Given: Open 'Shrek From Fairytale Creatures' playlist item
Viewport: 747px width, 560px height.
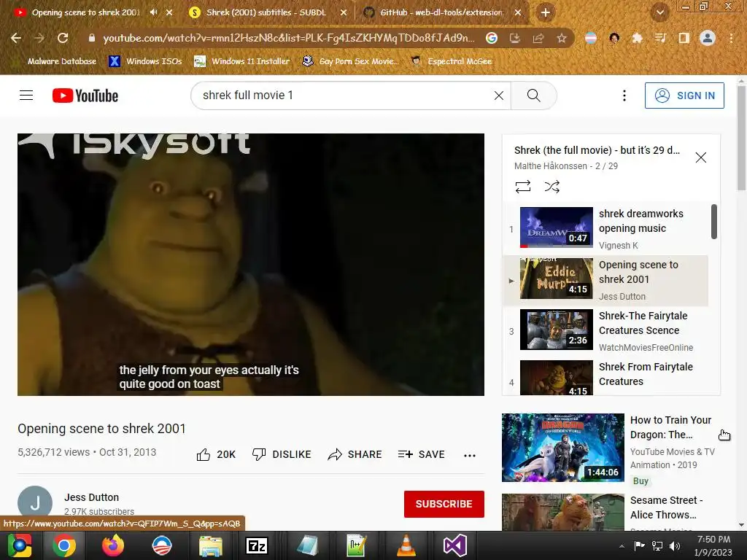Looking at the screenshot, I should pyautogui.click(x=605, y=377).
